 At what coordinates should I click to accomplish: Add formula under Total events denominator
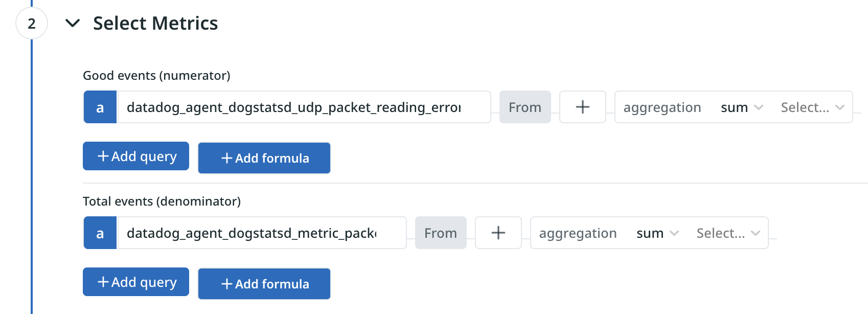264,284
